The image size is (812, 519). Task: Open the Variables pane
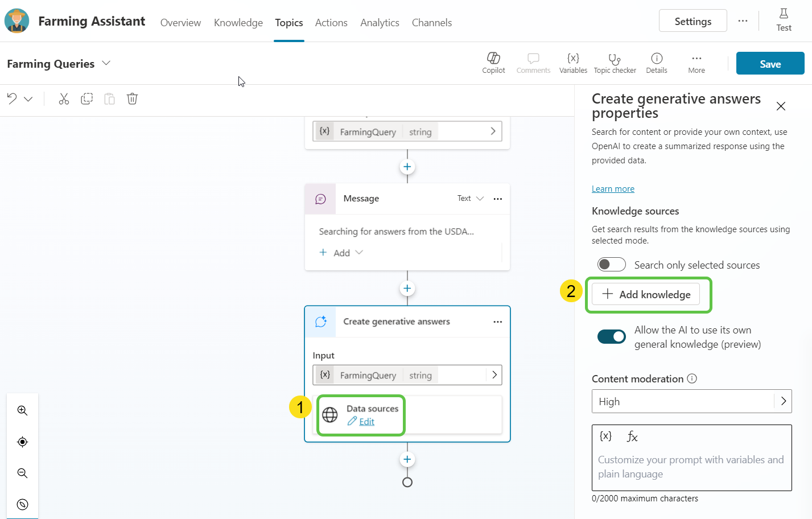[573, 63]
